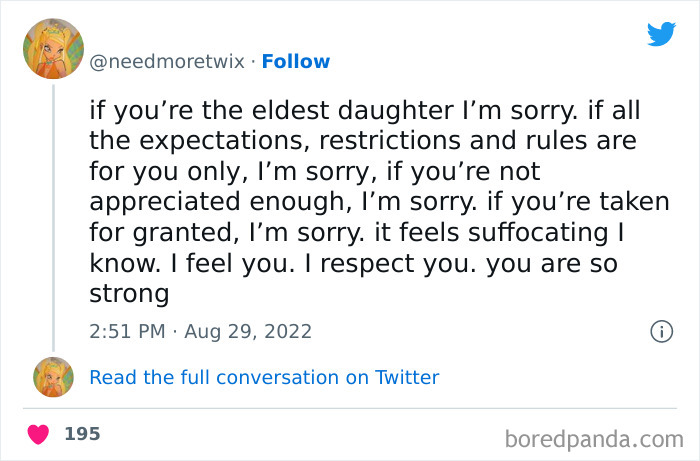
Task: Open the tweet info circle icon
Action: (660, 331)
